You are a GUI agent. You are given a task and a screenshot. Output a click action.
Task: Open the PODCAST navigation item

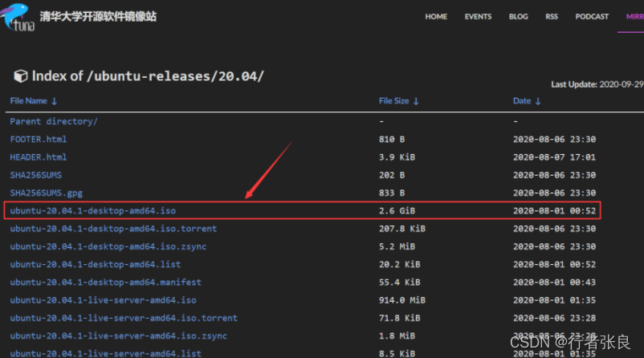tap(592, 16)
